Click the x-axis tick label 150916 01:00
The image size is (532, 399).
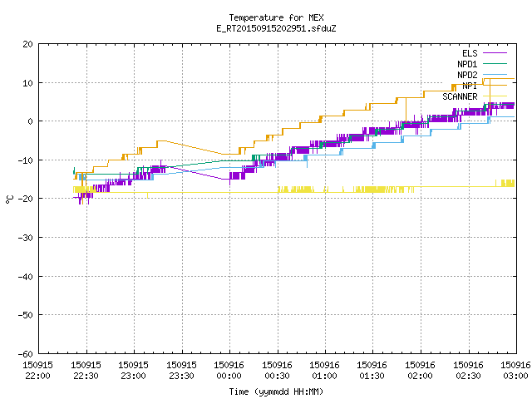325,371
